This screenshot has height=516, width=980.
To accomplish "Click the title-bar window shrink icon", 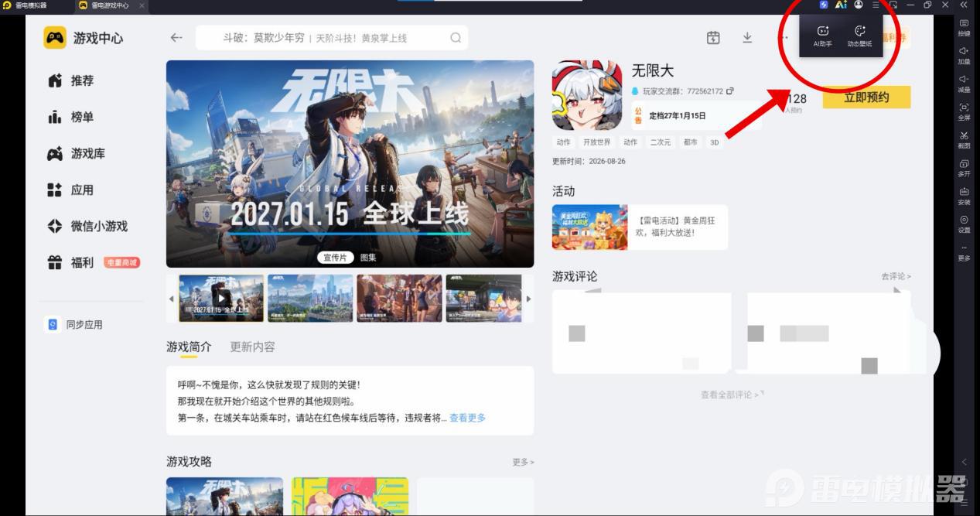I will 893,5.
